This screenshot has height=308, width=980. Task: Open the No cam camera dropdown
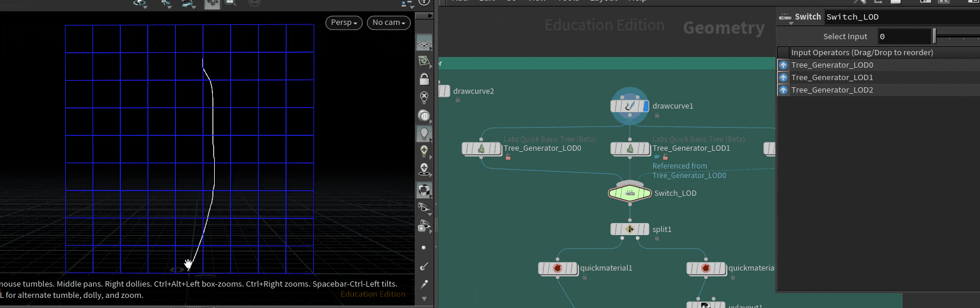coord(389,23)
